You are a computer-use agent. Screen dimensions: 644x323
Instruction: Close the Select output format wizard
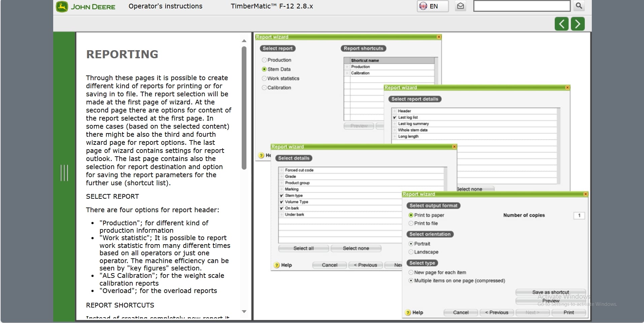[x=585, y=194]
